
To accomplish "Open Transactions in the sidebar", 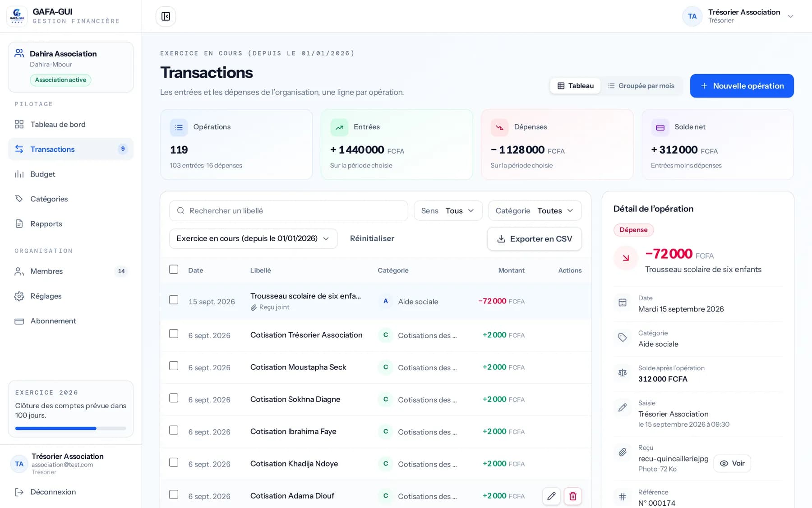I will [x=71, y=149].
